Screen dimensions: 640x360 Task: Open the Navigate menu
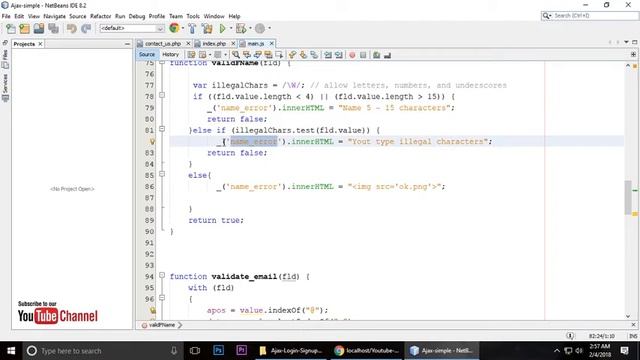pos(54,16)
